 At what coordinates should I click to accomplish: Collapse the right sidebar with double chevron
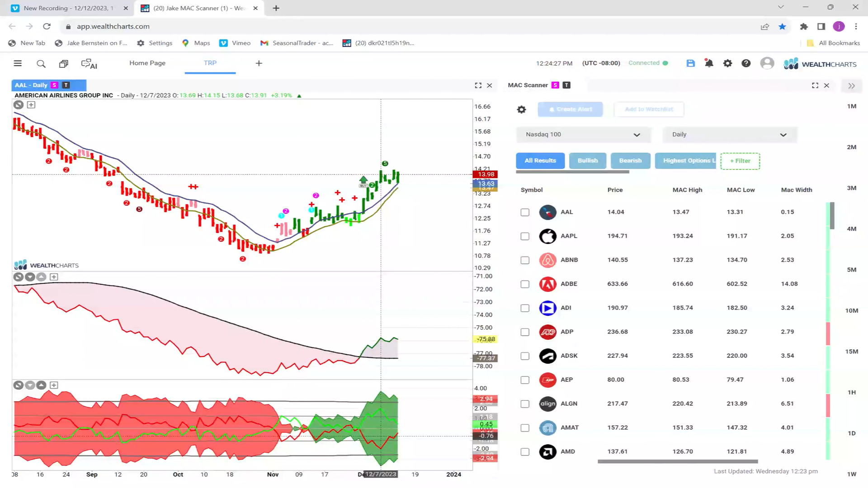pyautogui.click(x=851, y=86)
